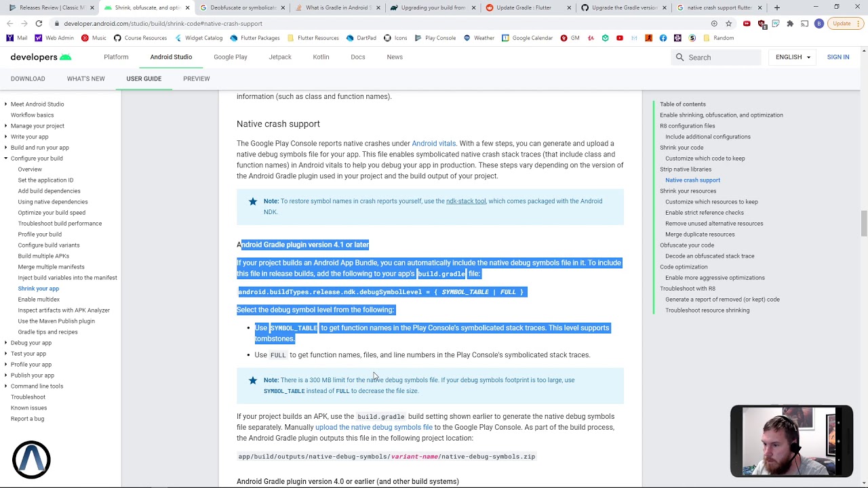Reload the page with the refresh icon
Viewport: 868px width, 488px height.
tap(39, 23)
